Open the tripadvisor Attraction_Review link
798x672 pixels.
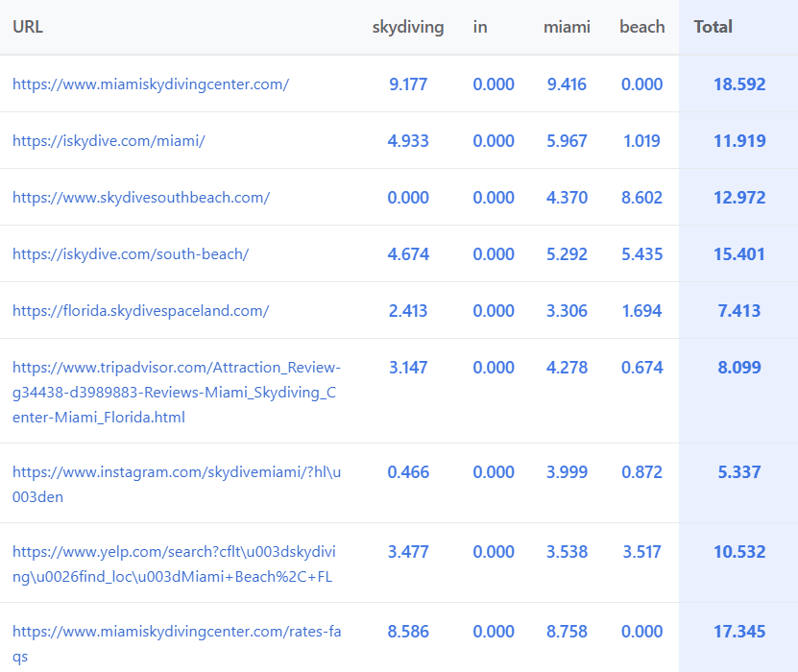click(x=177, y=393)
